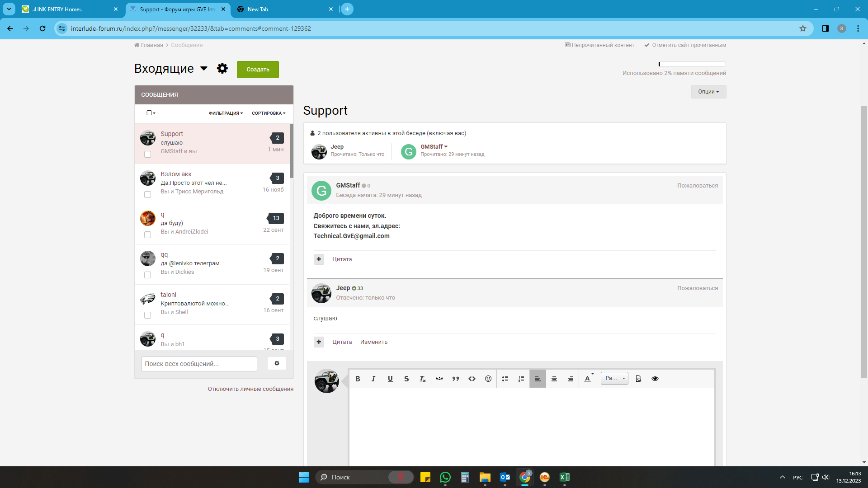Screen dimensions: 868x488
Task: Insert a link in the reply editor
Action: (x=439, y=379)
